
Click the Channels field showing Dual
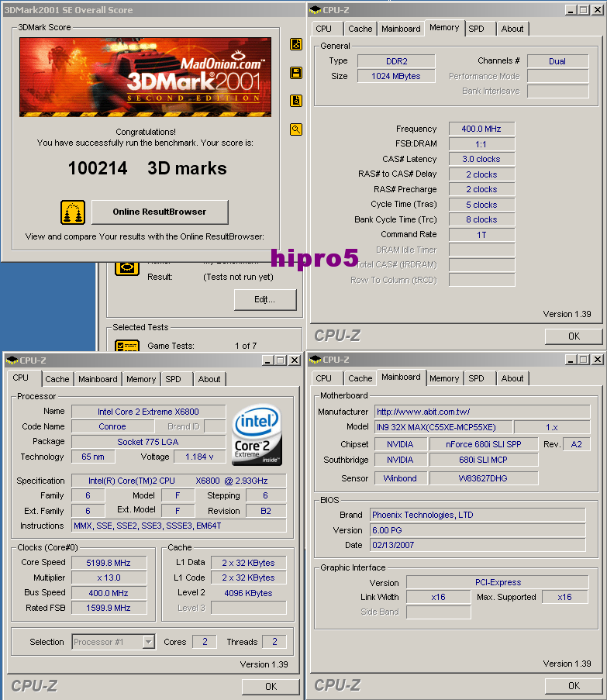coord(557,61)
